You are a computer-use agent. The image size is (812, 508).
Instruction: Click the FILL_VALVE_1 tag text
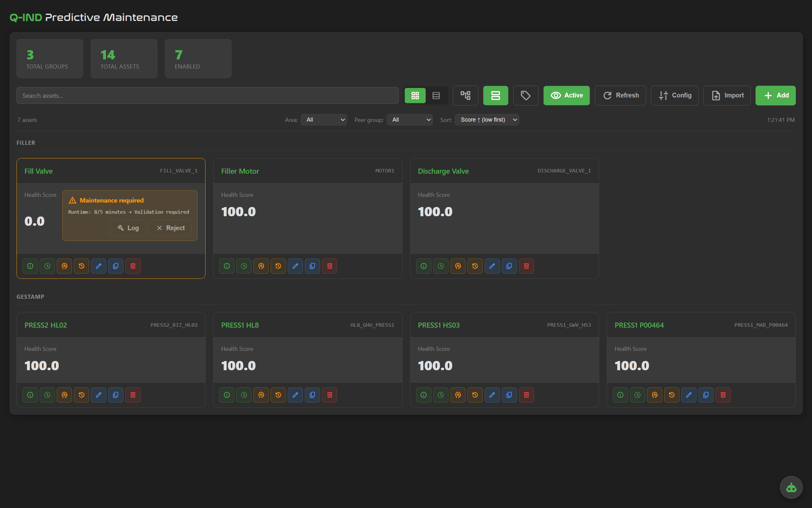[179, 171]
